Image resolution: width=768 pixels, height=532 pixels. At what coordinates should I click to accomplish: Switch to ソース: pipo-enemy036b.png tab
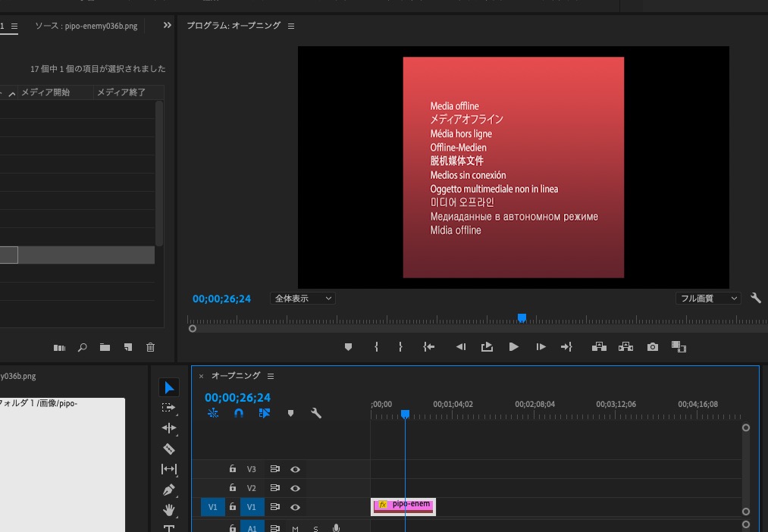pyautogui.click(x=86, y=26)
